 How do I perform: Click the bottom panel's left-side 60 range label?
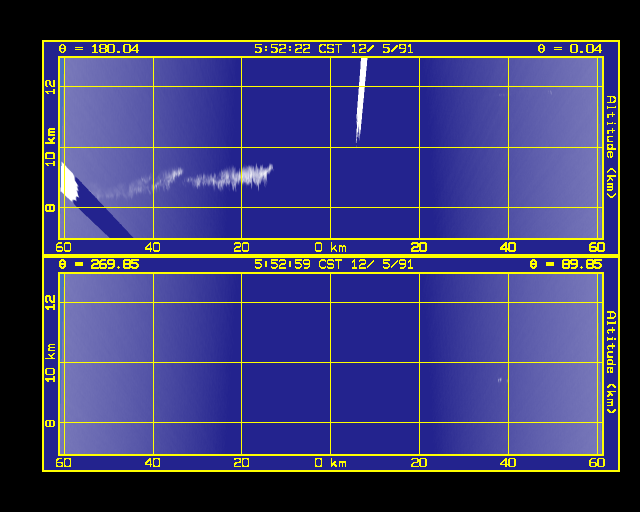63,463
